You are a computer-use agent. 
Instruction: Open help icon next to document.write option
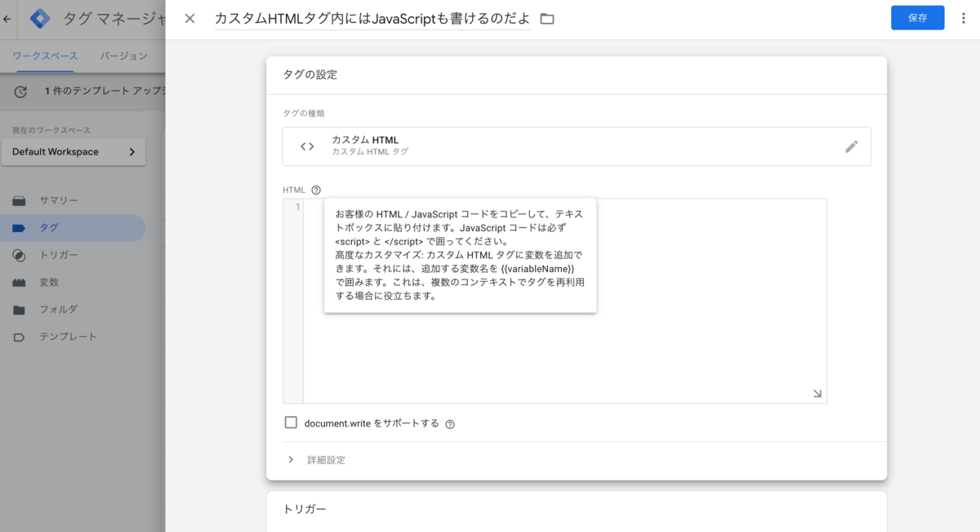pos(450,424)
